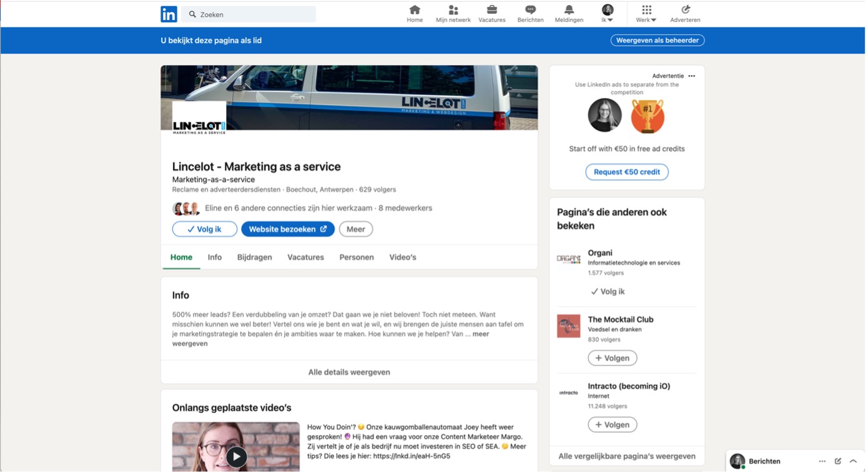Switch to the Vacatures tab

tap(305, 257)
